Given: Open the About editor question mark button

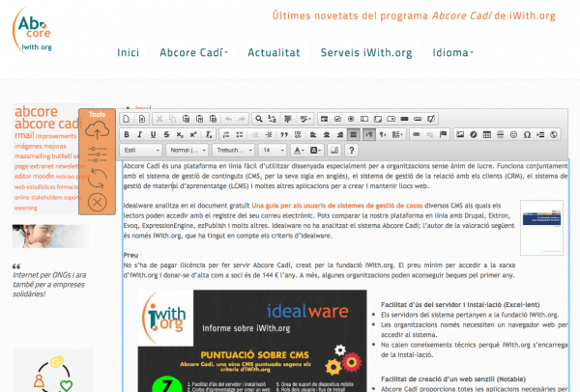Looking at the screenshot, I should 352,151.
